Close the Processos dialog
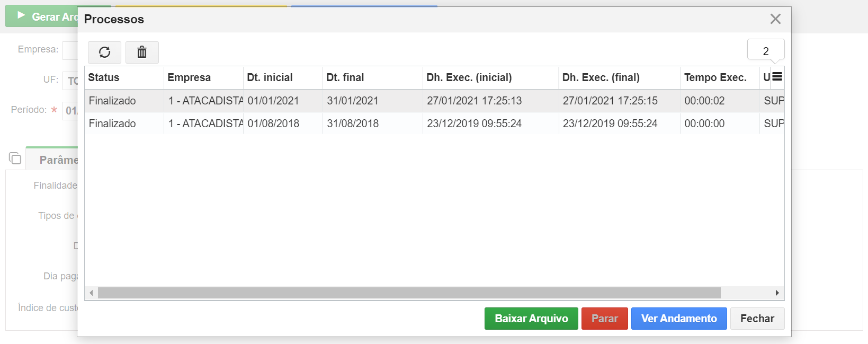868x344 pixels. 775,19
